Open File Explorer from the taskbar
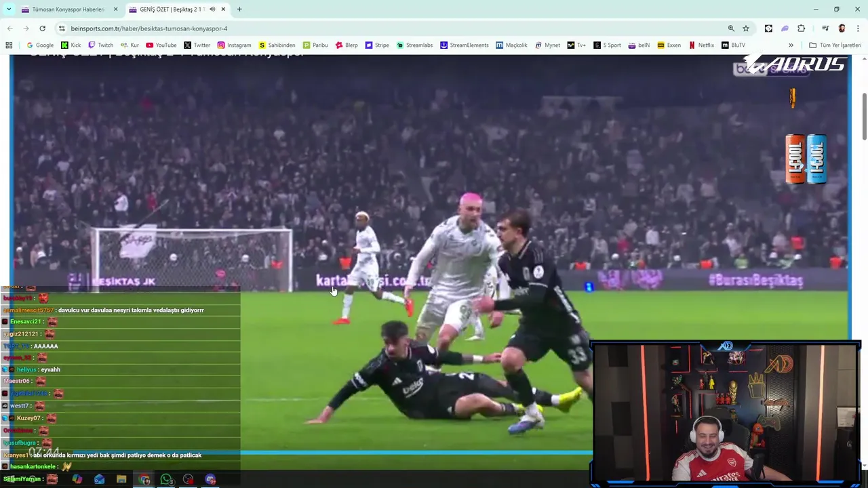Image resolution: width=868 pixels, height=488 pixels. (121, 479)
